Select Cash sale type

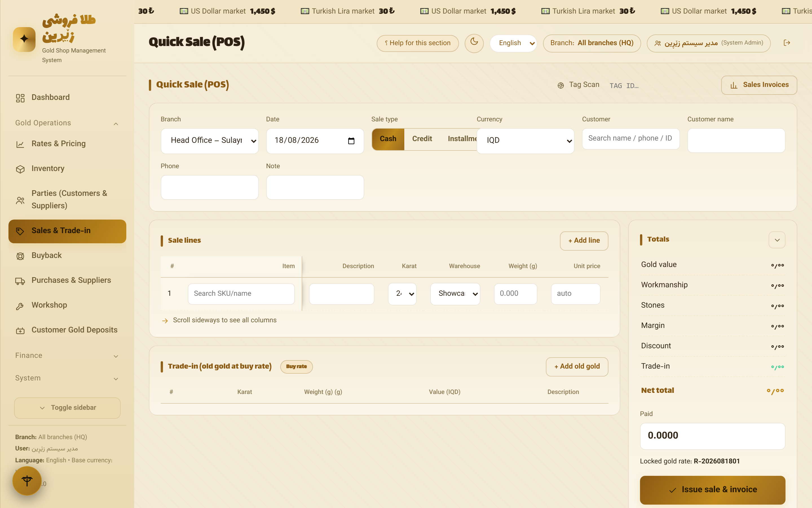pyautogui.click(x=388, y=139)
